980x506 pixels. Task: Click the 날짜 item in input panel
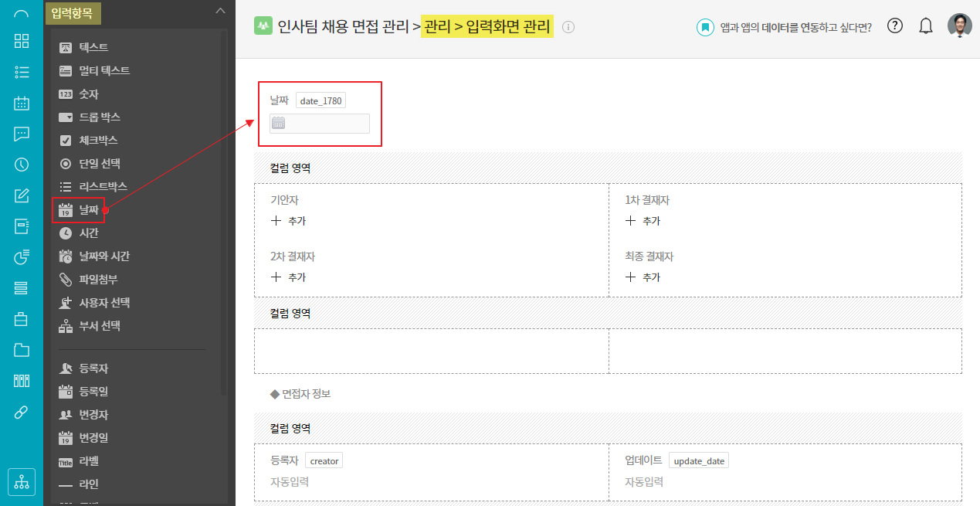click(x=89, y=210)
